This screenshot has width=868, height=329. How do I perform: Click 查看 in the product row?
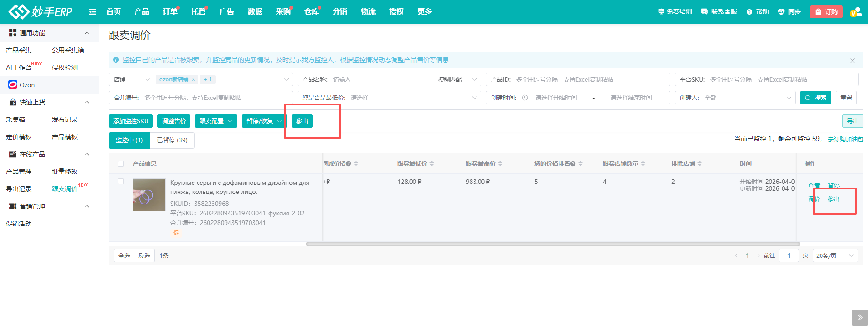pyautogui.click(x=814, y=185)
